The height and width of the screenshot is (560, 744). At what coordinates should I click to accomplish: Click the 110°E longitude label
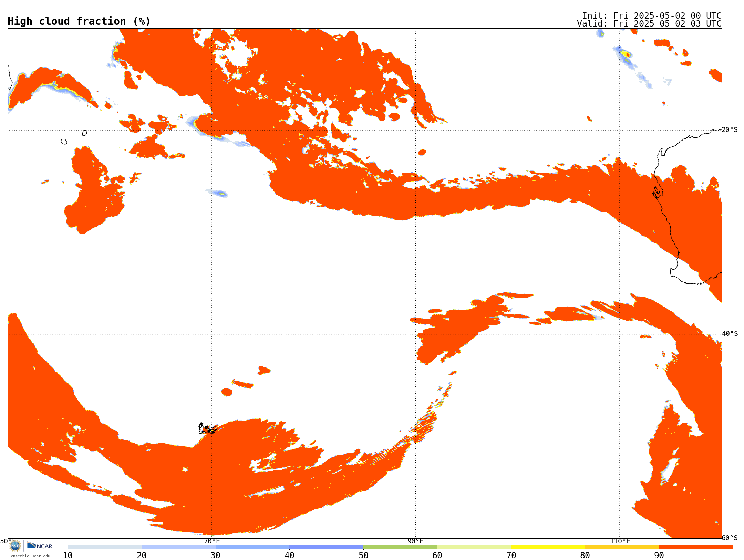pyautogui.click(x=620, y=541)
